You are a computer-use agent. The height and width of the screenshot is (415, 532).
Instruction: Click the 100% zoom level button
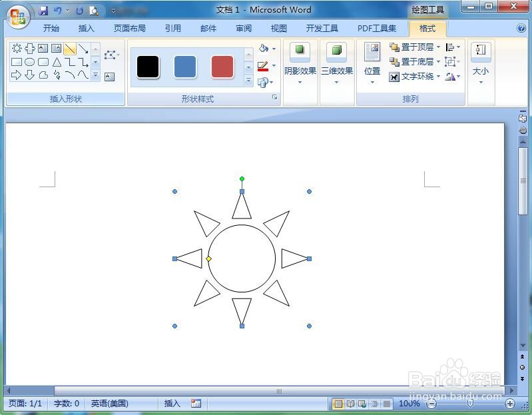click(x=409, y=404)
